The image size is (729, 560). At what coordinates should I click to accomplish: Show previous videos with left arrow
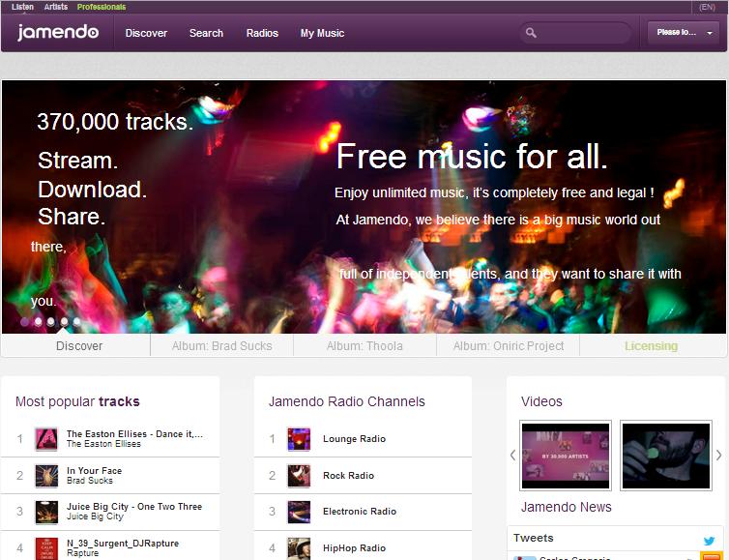click(x=512, y=455)
